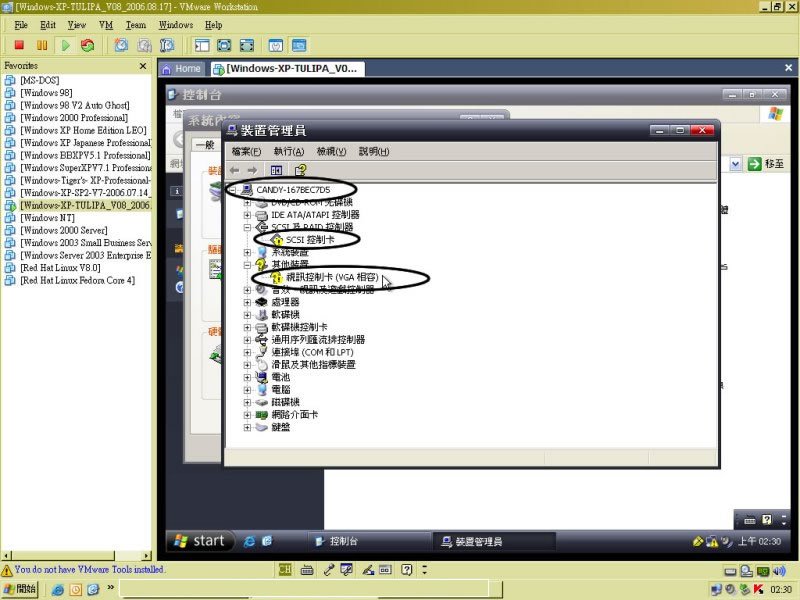The image size is (800, 600).
Task: Expand the 滑鼠及其他指標裝置 node
Action: 247,365
